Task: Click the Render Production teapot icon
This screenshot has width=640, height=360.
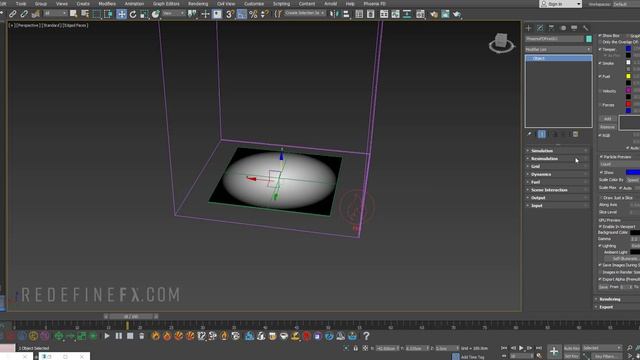Action: 456,14
